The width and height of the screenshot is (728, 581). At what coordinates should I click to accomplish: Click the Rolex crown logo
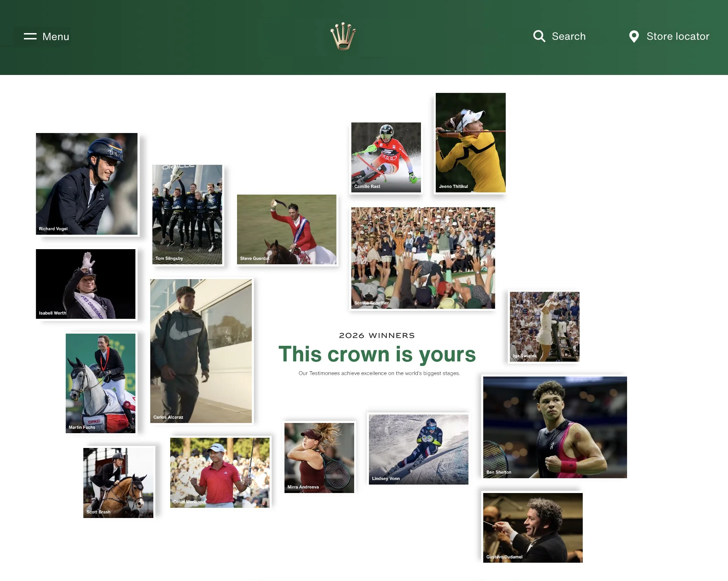coord(343,36)
